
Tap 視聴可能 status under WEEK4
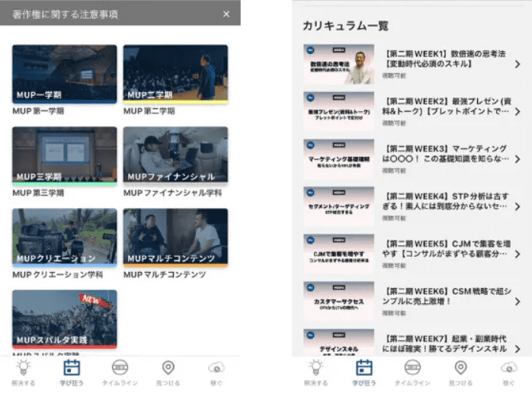[394, 218]
